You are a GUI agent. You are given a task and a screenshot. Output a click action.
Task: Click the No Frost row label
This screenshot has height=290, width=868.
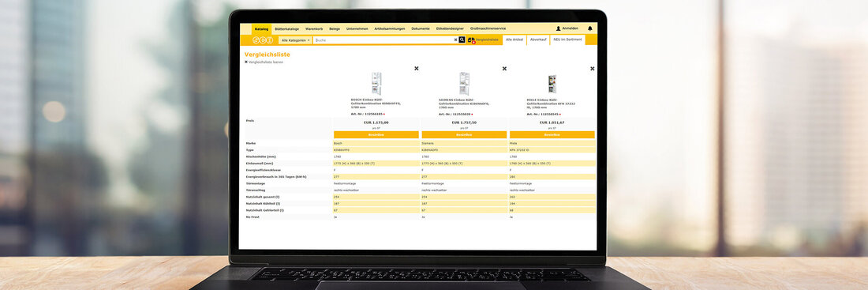[x=252, y=217]
